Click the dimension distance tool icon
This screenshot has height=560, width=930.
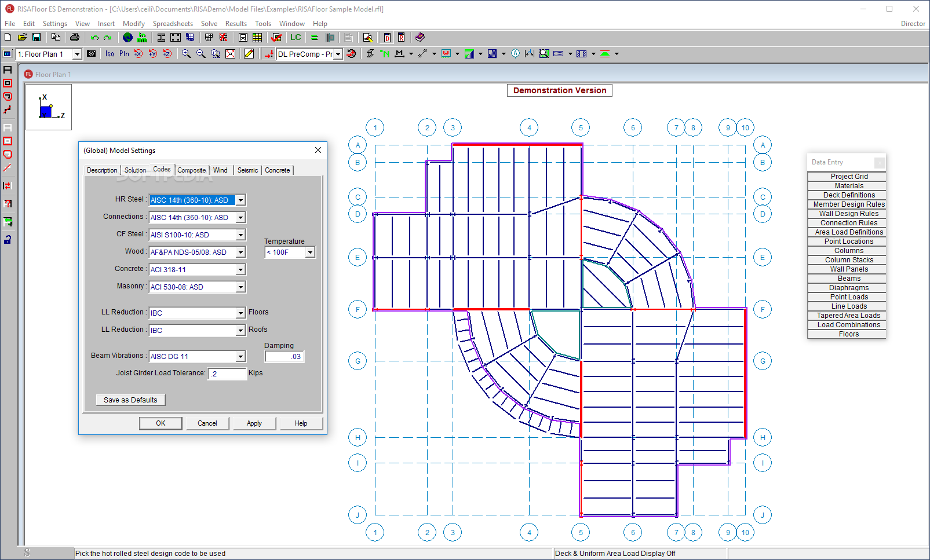530,53
